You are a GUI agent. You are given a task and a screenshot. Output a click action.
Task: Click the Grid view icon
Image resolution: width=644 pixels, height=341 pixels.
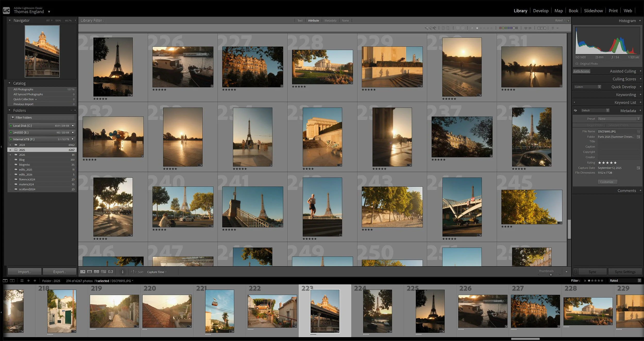pyautogui.click(x=82, y=272)
